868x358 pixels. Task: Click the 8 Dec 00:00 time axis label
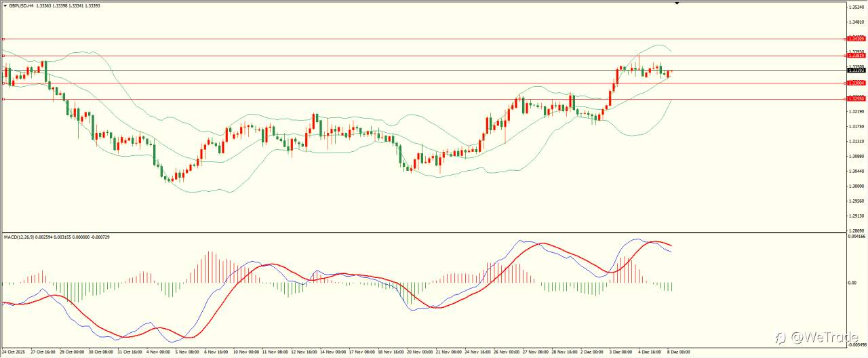pos(679,353)
